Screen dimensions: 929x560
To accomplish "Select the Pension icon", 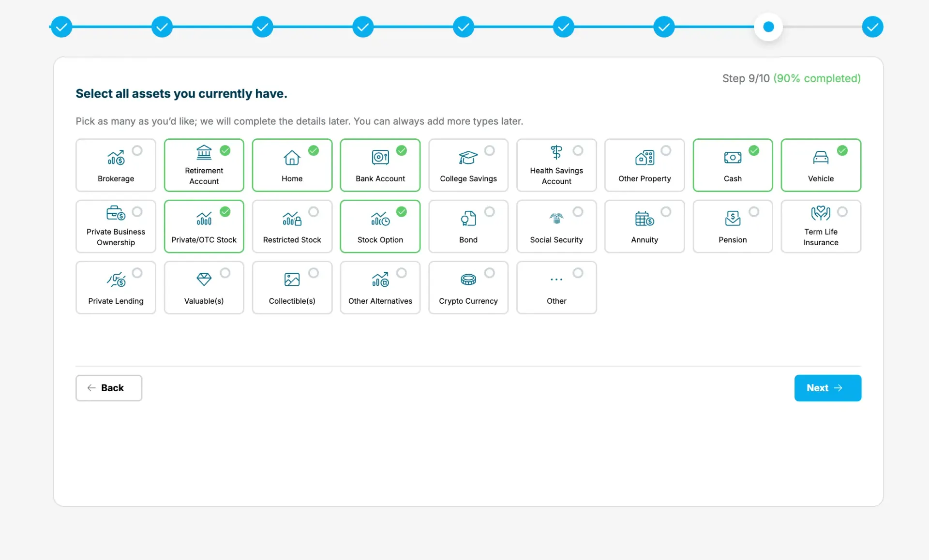I will tap(733, 219).
